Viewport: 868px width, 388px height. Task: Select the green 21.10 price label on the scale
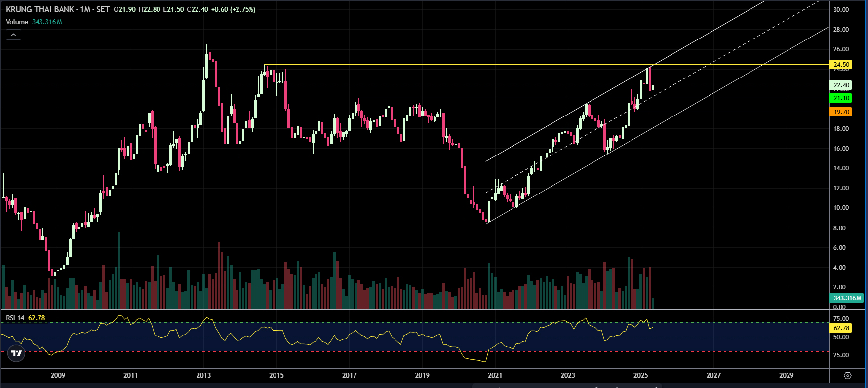[x=841, y=98]
